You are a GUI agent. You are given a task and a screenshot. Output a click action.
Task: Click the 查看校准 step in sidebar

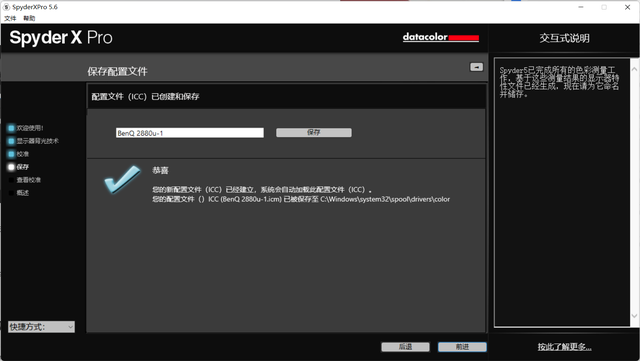click(x=28, y=180)
